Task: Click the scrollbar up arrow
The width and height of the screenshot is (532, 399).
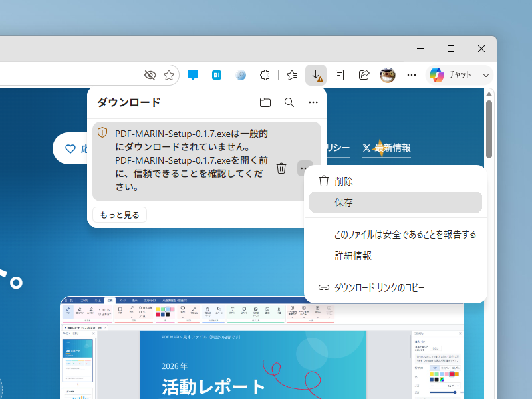Action: (x=489, y=94)
